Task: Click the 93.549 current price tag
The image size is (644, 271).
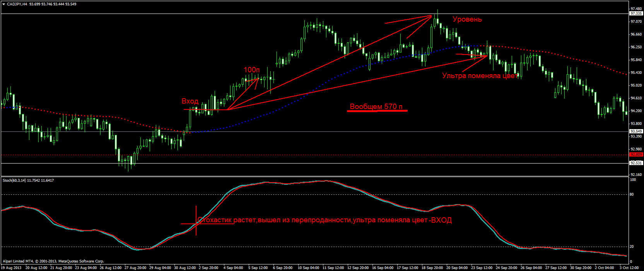Action: coord(636,131)
